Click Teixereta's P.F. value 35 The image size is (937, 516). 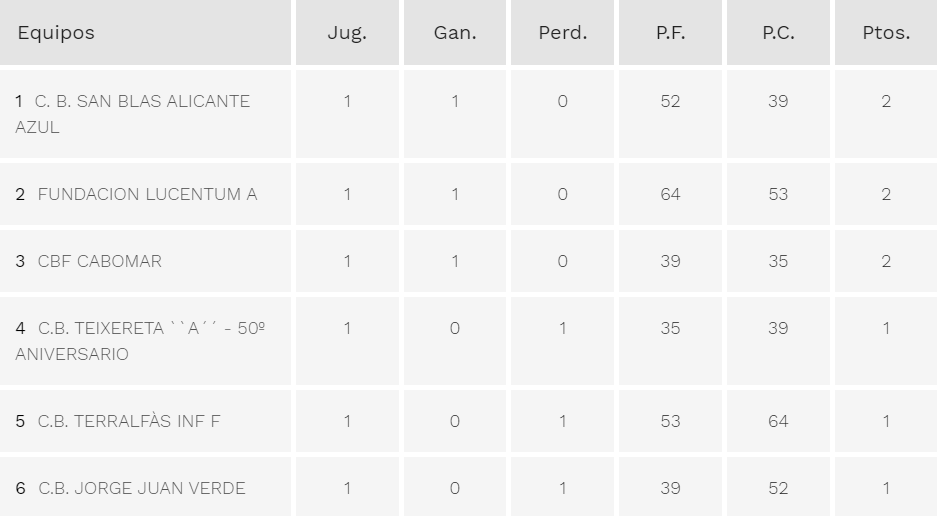[670, 328]
